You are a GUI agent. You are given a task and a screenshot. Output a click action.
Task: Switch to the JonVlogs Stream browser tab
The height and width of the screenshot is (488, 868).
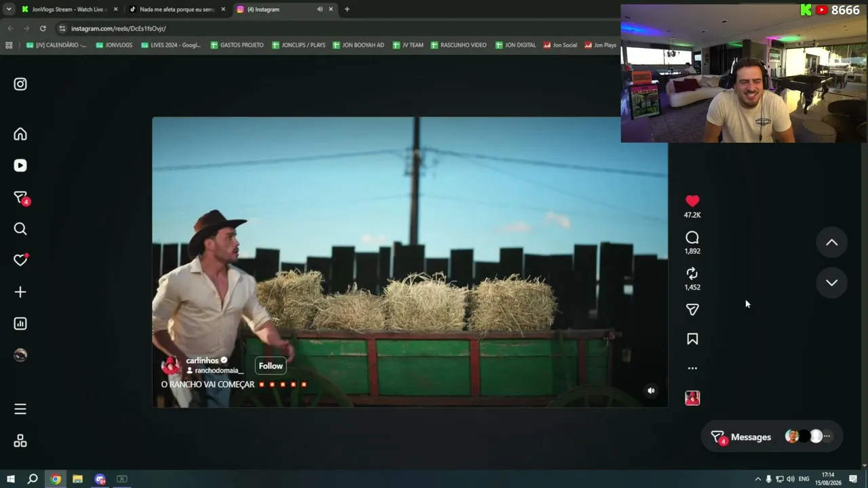[x=69, y=9]
